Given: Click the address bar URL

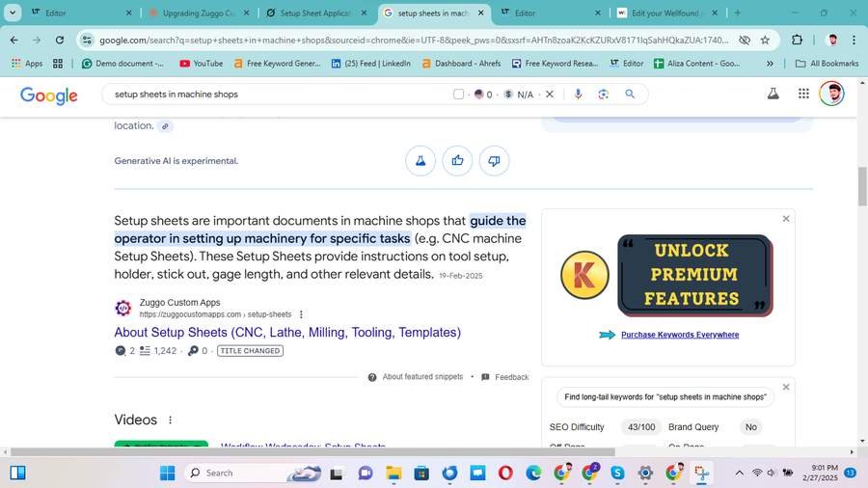Looking at the screenshot, I should 414,40.
